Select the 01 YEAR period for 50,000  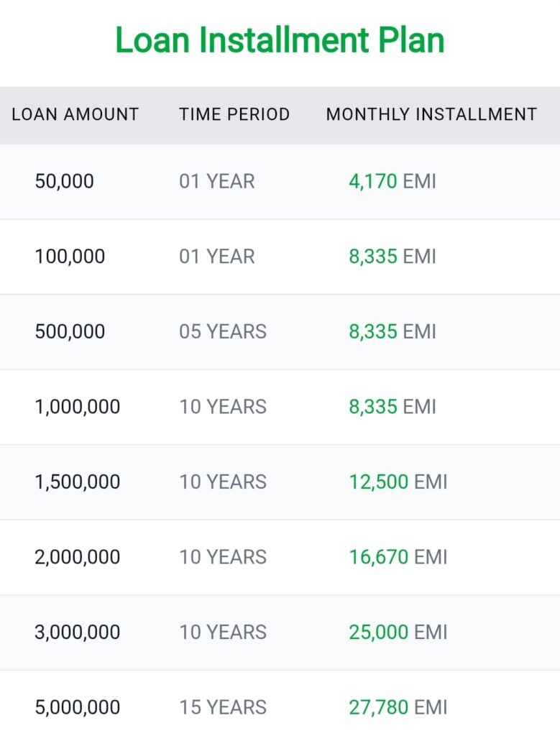coord(217,181)
